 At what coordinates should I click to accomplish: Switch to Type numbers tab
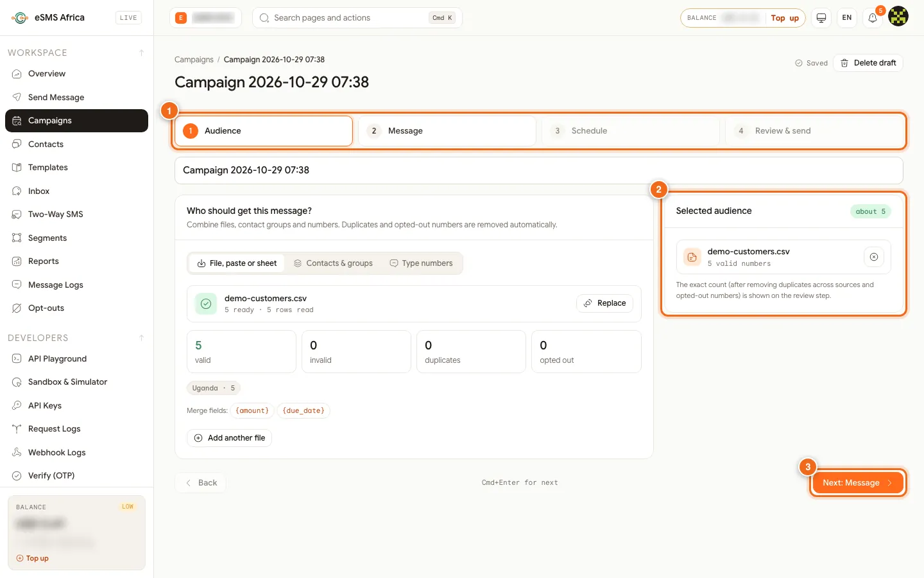421,263
